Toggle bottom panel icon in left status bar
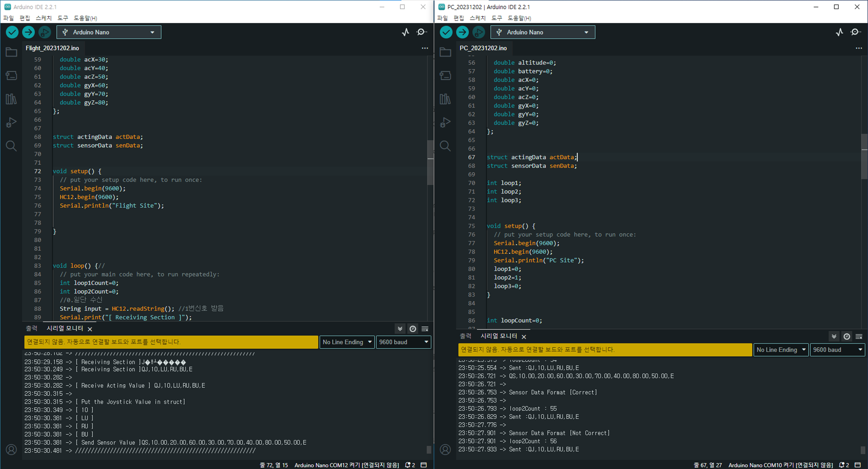Viewport: 868px width, 469px height. [x=424, y=465]
